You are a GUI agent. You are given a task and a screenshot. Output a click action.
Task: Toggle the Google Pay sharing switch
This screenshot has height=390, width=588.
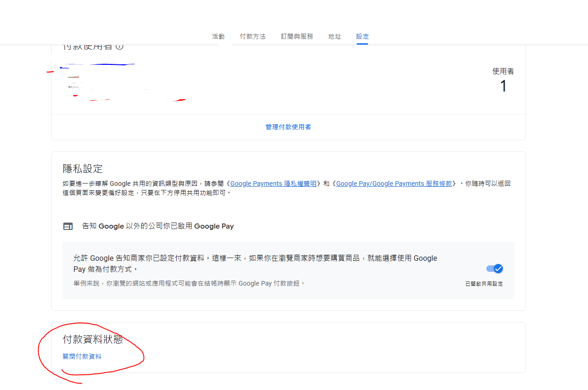(495, 269)
